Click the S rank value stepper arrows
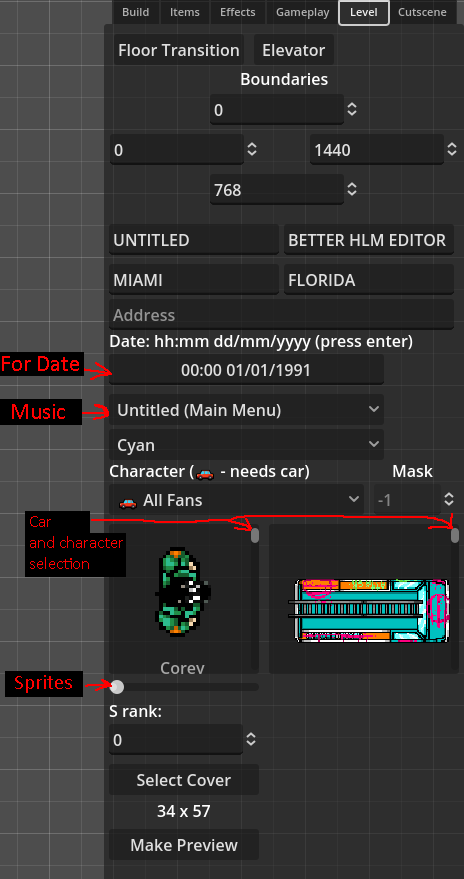Viewport: 464px width, 879px height. click(251, 740)
